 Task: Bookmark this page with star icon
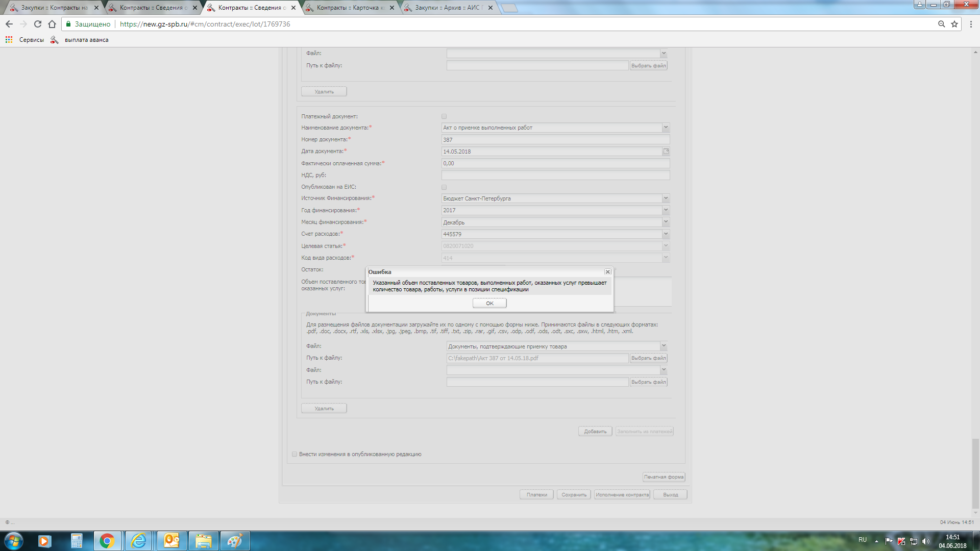coord(954,24)
